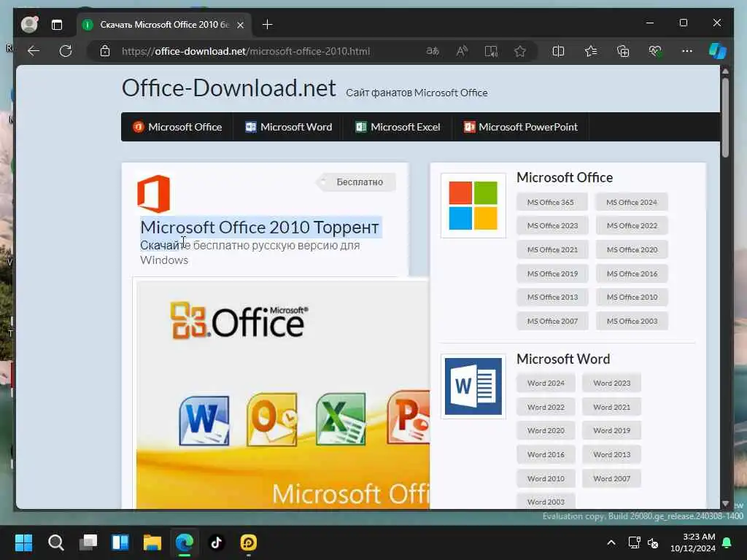Show hidden system tray icons
The width and height of the screenshot is (747, 560).
[611, 542]
